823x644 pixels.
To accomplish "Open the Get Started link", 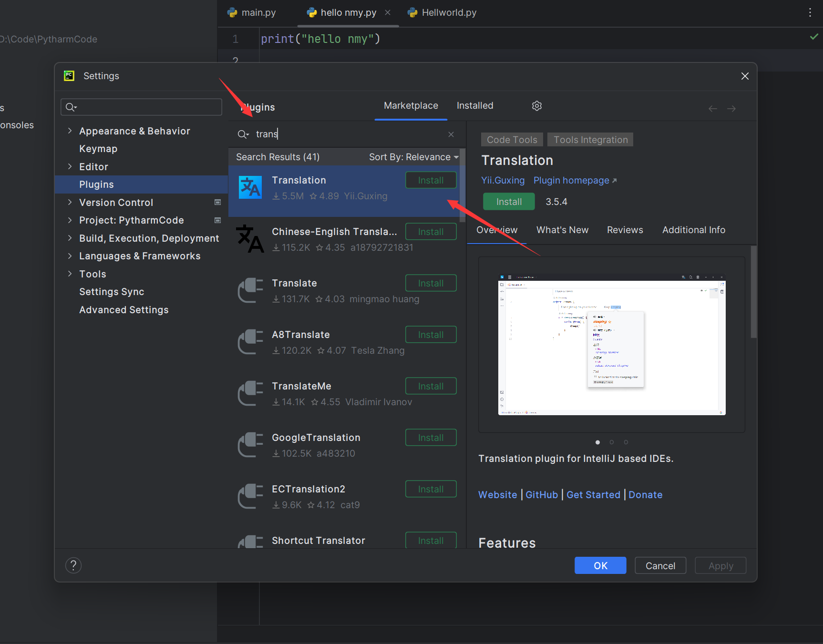I will 593,495.
